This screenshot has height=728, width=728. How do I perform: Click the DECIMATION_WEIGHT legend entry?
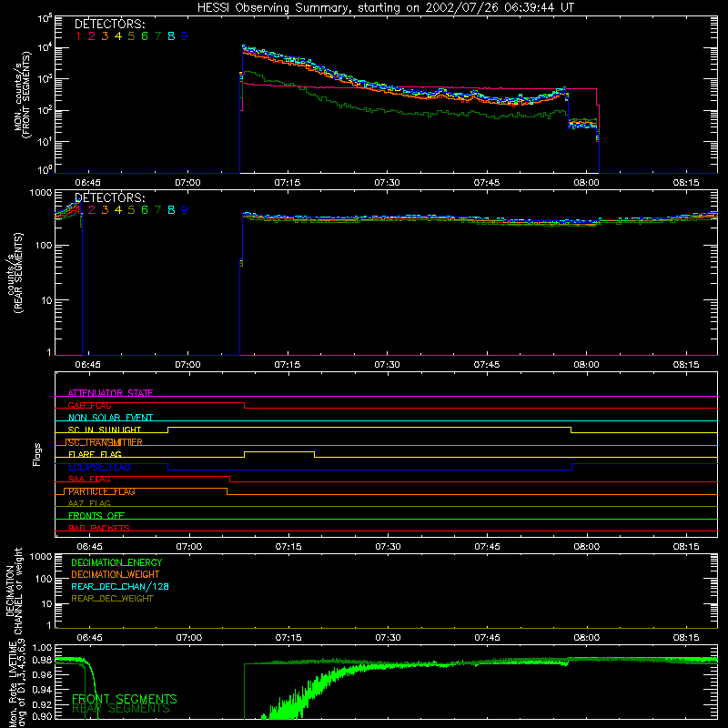[116, 574]
